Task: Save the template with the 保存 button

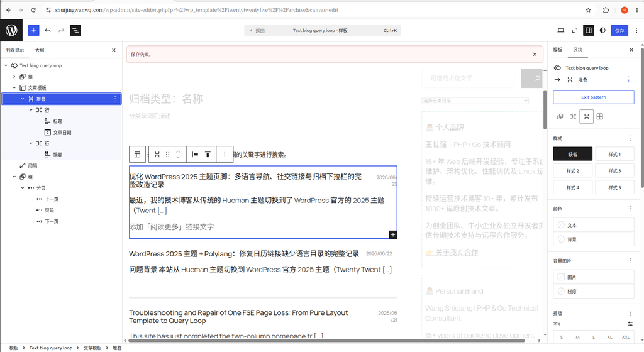Action: [x=619, y=30]
